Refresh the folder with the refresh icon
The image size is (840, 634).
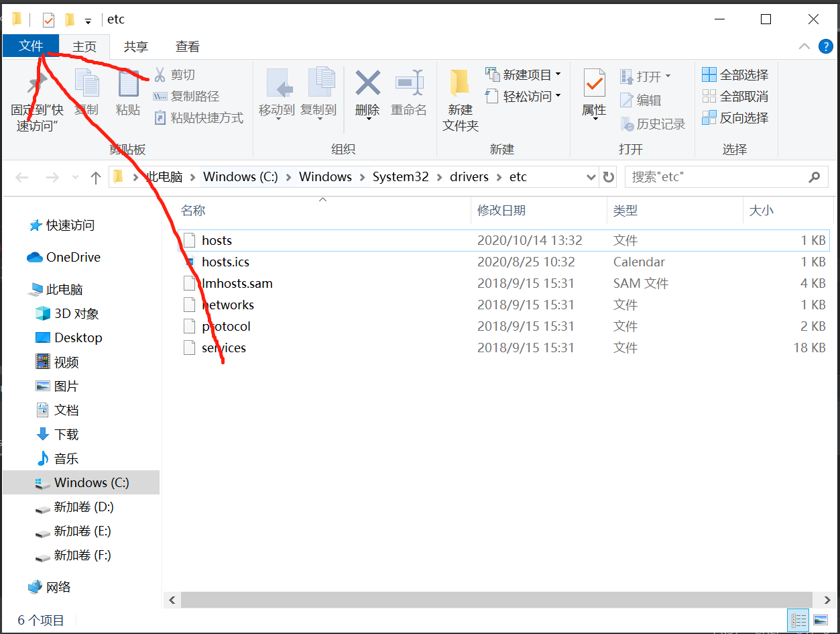click(608, 176)
